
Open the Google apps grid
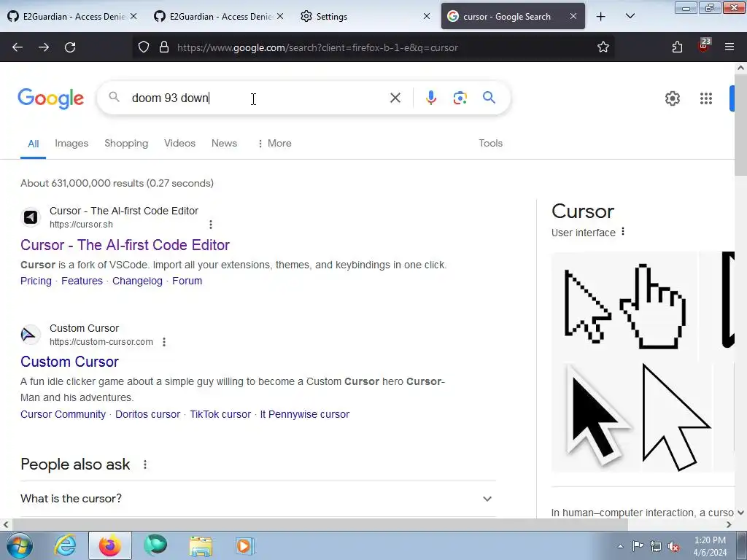pos(706,98)
